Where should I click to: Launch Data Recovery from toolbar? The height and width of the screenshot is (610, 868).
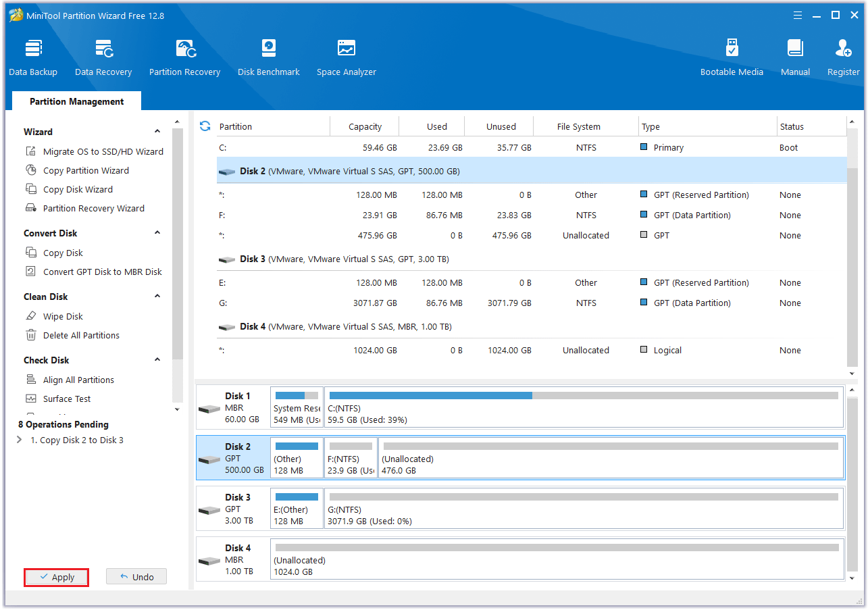point(103,57)
